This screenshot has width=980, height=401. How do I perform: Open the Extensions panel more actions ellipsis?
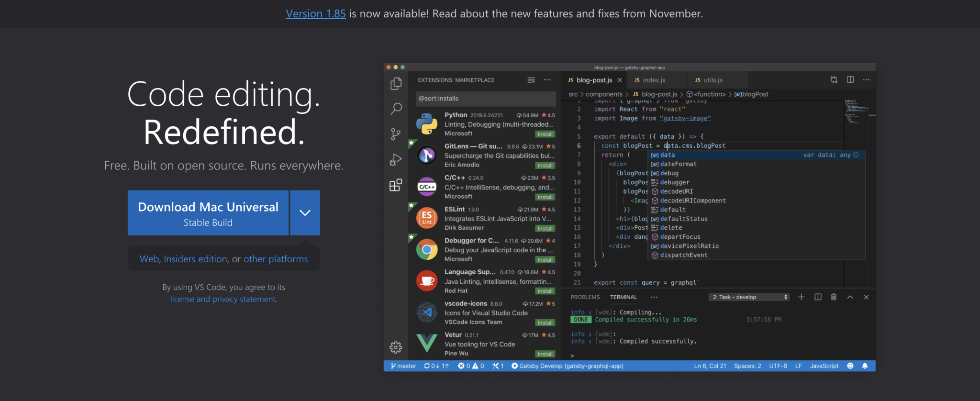tap(547, 80)
